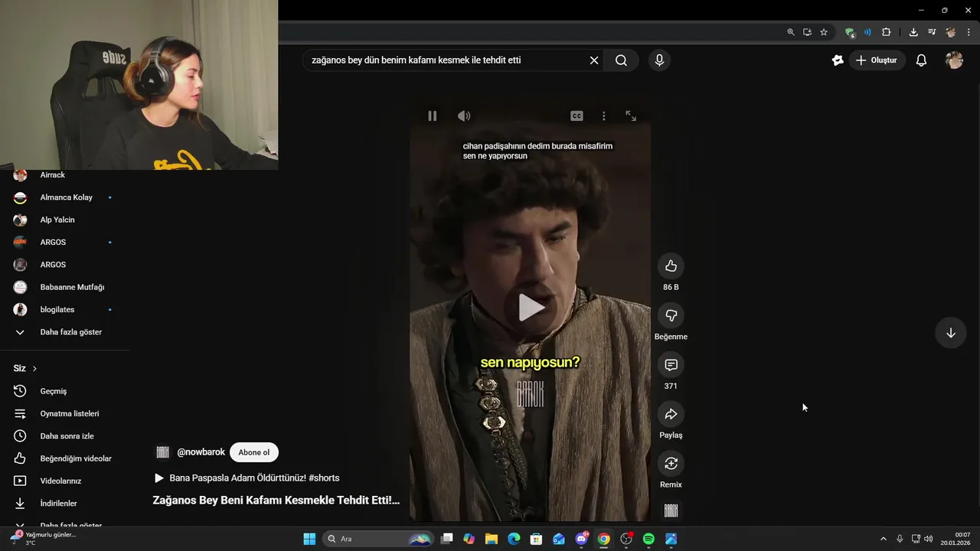Screen dimensions: 980x551
Task: Open Remix options for this Short
Action: pos(671,463)
